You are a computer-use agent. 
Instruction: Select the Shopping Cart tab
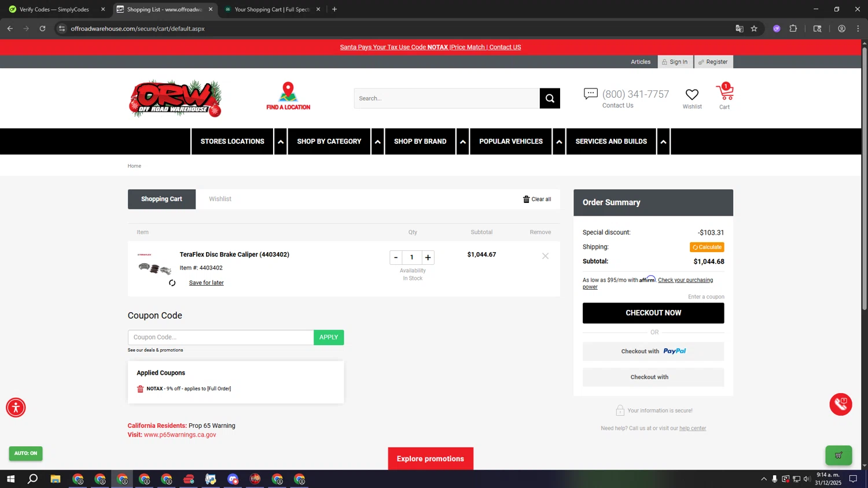pos(161,199)
